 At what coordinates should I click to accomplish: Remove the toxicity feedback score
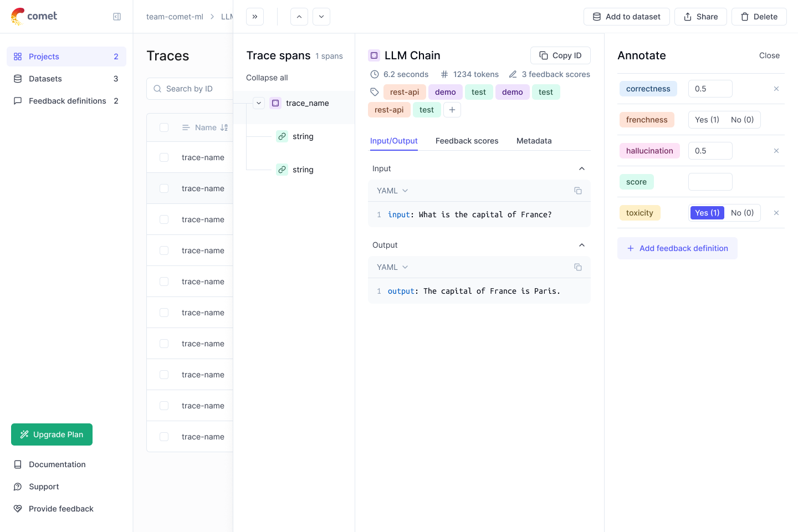click(x=776, y=213)
